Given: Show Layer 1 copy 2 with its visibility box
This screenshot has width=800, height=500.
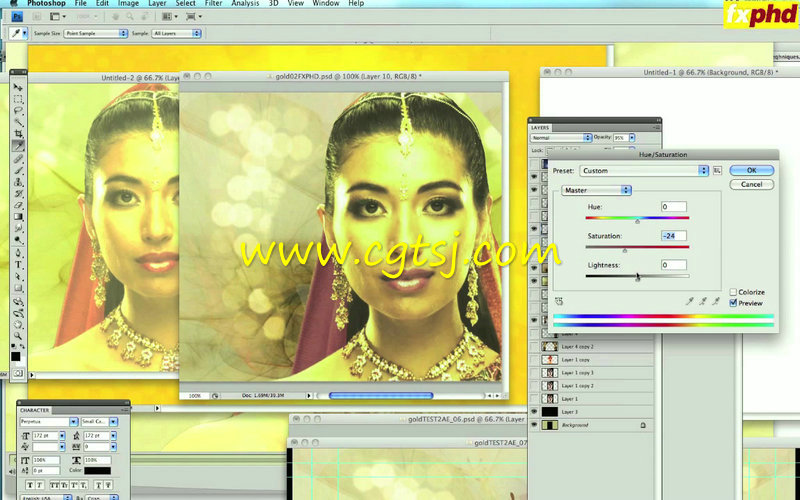Looking at the screenshot, I should point(535,386).
